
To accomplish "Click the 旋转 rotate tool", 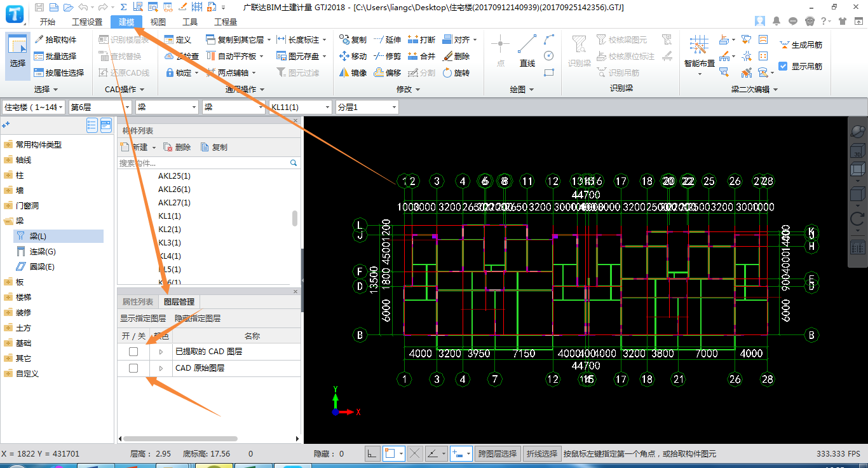I will pyautogui.click(x=456, y=72).
